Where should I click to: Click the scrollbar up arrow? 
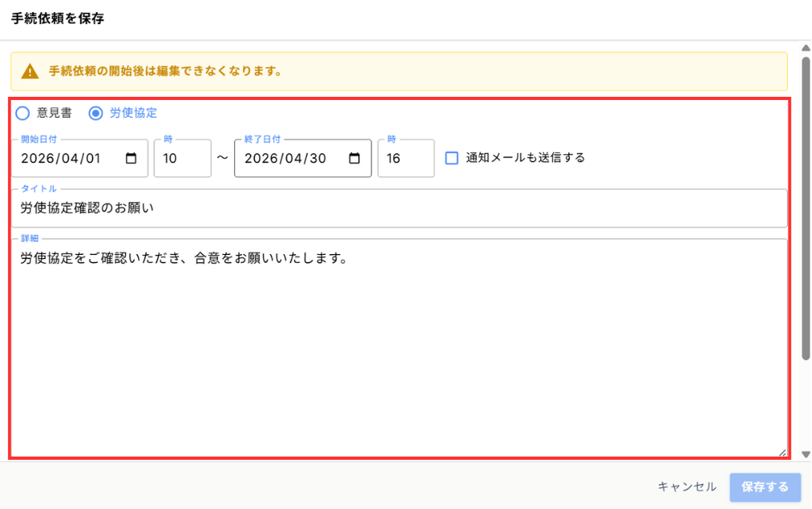click(806, 48)
